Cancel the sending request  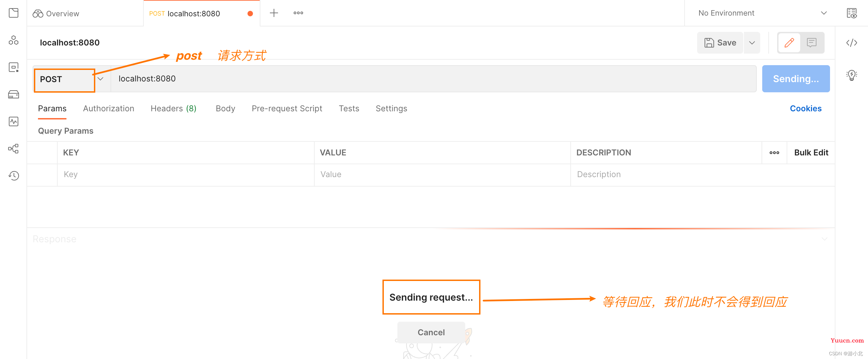pos(431,332)
